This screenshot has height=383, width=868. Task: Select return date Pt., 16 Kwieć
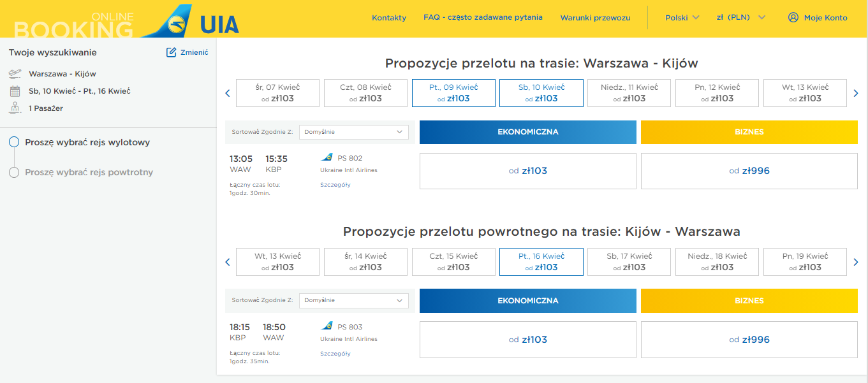541,262
